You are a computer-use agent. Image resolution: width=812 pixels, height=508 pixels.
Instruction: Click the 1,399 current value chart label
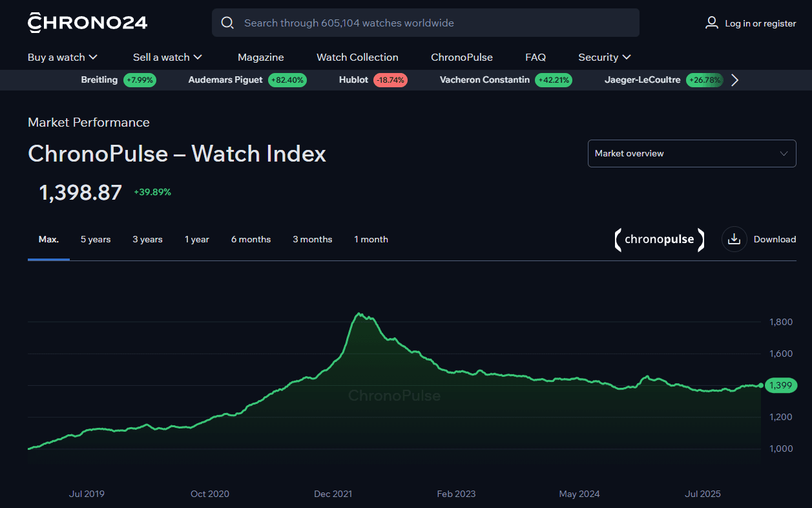coord(781,385)
